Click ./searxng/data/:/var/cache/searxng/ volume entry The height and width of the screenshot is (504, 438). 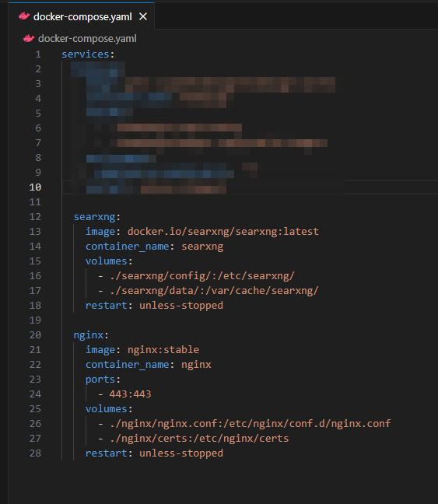tap(214, 291)
